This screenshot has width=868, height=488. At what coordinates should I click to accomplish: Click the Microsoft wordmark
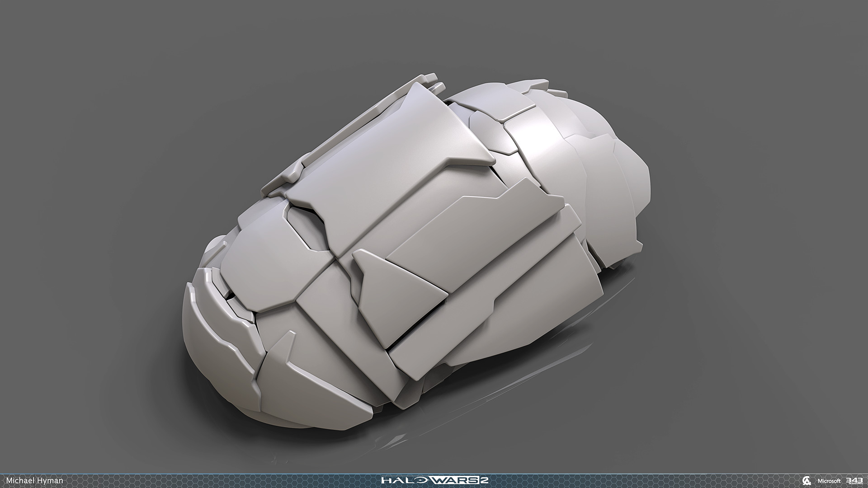pyautogui.click(x=828, y=481)
